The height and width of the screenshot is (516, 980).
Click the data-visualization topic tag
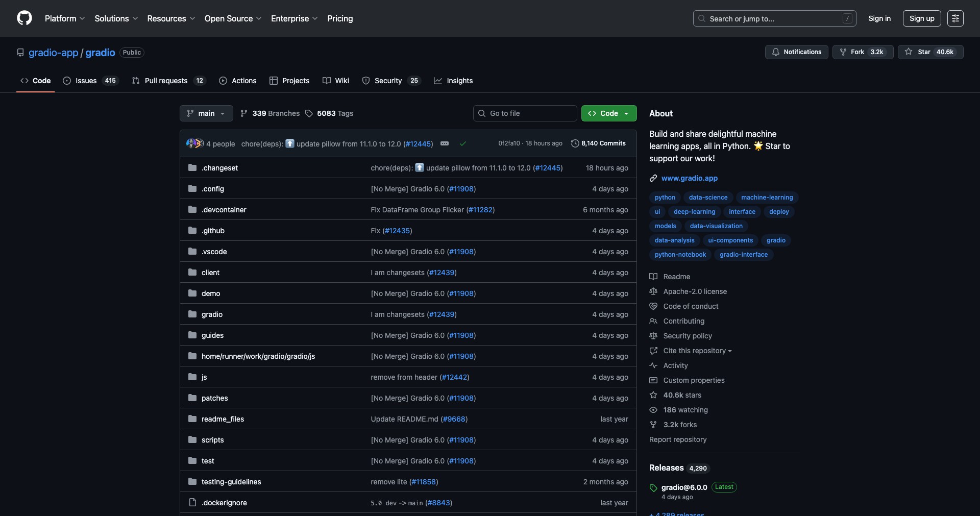click(x=716, y=226)
